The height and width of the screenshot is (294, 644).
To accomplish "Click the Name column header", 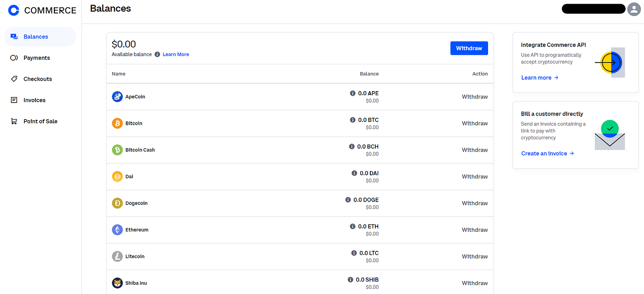I will click(x=119, y=74).
